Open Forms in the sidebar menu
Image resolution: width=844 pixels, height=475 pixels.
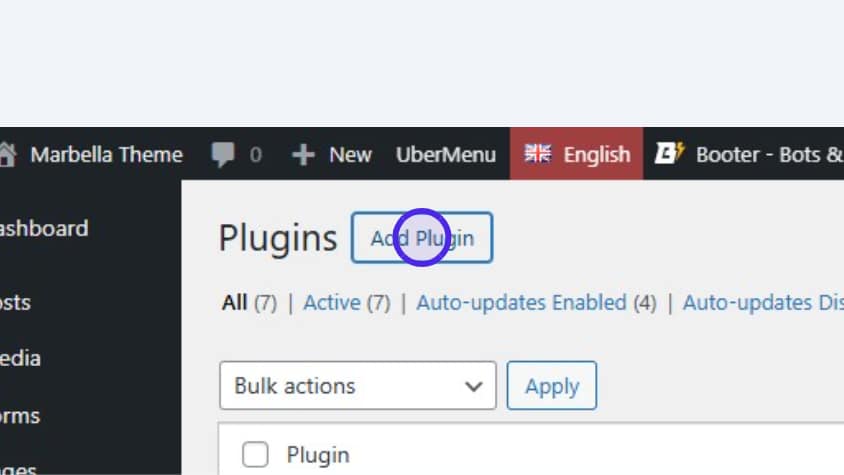pyautogui.click(x=20, y=414)
